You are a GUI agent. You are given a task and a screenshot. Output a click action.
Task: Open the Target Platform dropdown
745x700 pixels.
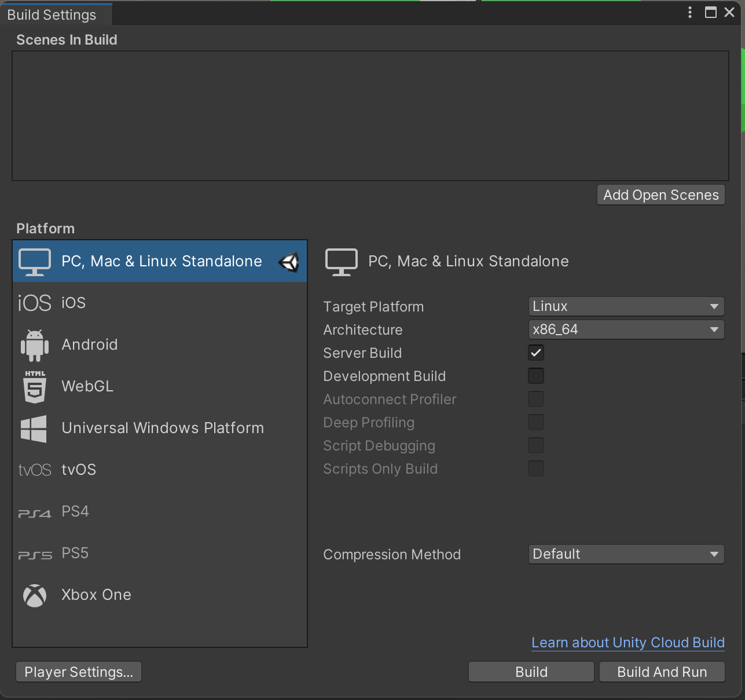[626, 306]
